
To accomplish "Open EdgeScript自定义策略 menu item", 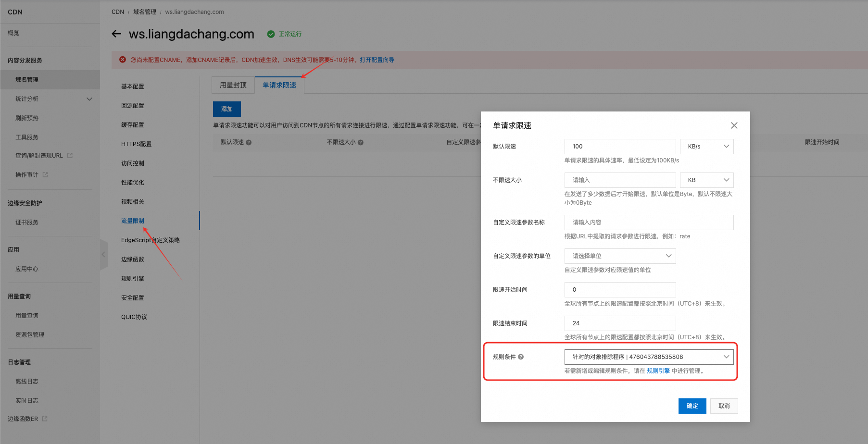I will click(151, 240).
